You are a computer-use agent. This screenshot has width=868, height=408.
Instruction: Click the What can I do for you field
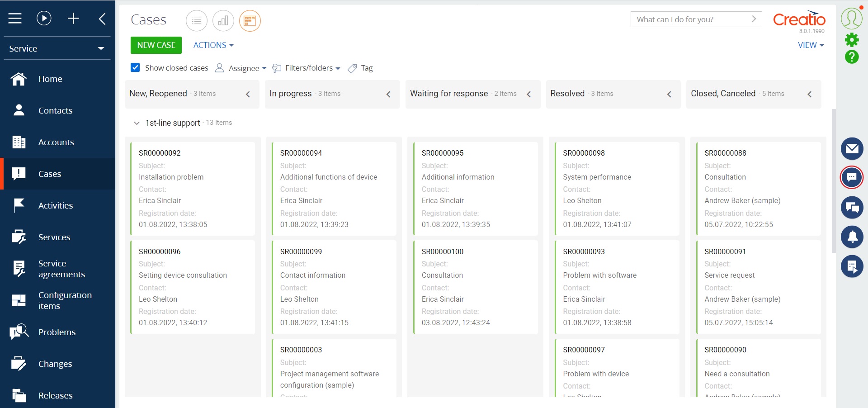tap(687, 19)
